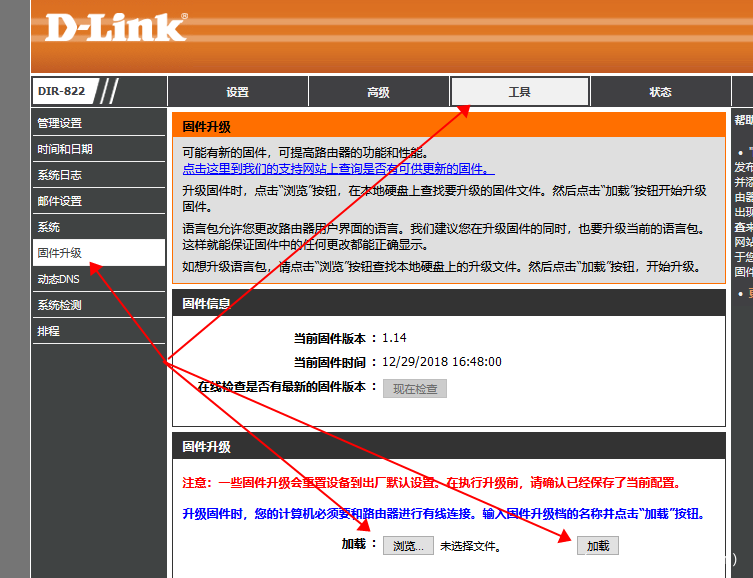Viewport: 753px width, 578px height.
Task: Open 邮件设置 page
Action: [98, 201]
